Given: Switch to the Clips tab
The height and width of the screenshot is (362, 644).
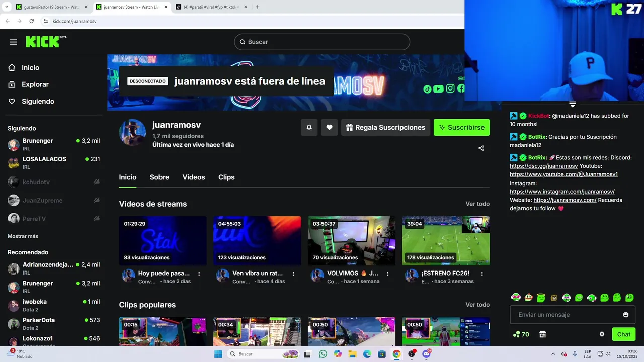Looking at the screenshot, I should pyautogui.click(x=226, y=177).
